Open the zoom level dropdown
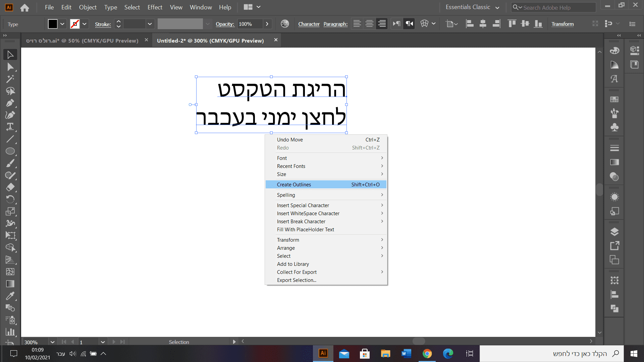644x362 pixels. (x=52, y=342)
